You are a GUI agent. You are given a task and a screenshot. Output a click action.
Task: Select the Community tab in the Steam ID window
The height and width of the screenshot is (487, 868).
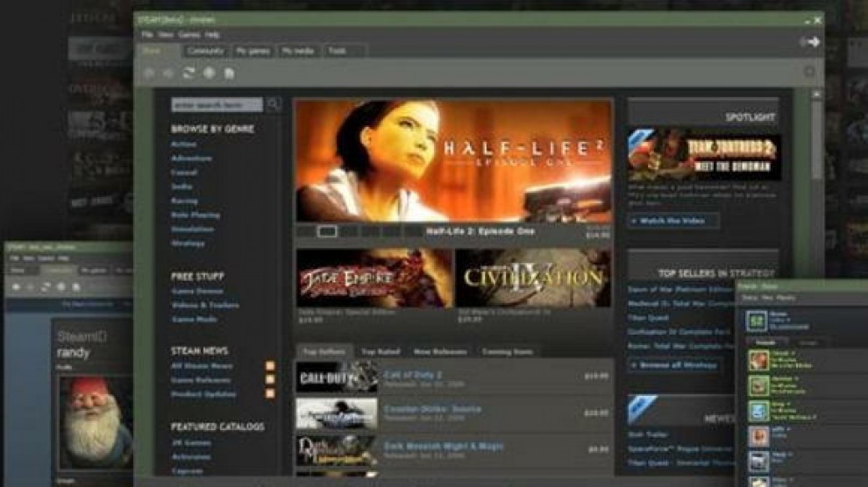coord(58,271)
